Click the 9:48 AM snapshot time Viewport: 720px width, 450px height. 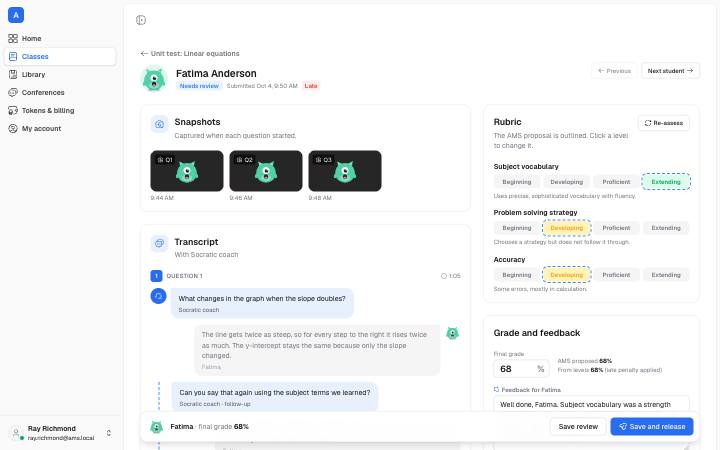[x=320, y=198]
